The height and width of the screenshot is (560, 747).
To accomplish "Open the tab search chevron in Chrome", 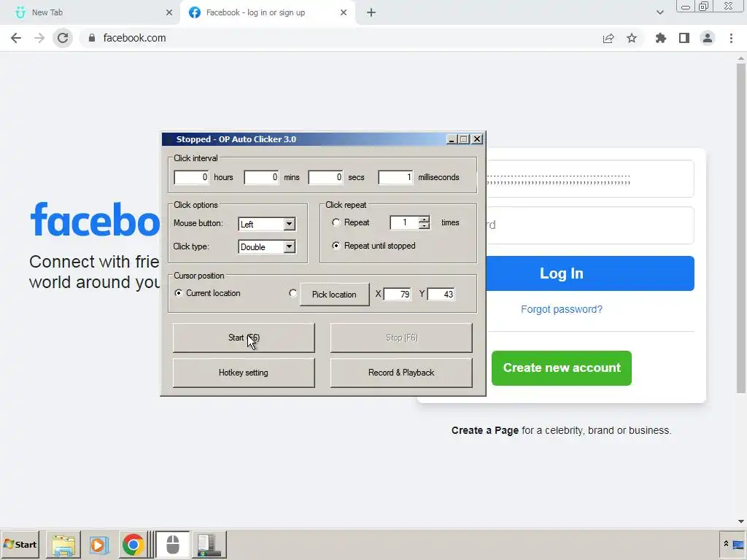I will click(659, 12).
